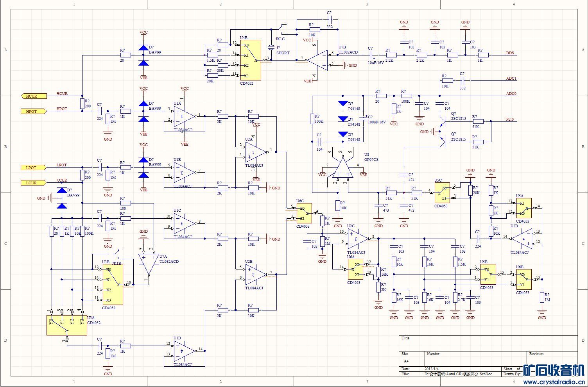Select the LPOT input port
Image resolution: width=588 pixels, height=387 pixels.
34,168
